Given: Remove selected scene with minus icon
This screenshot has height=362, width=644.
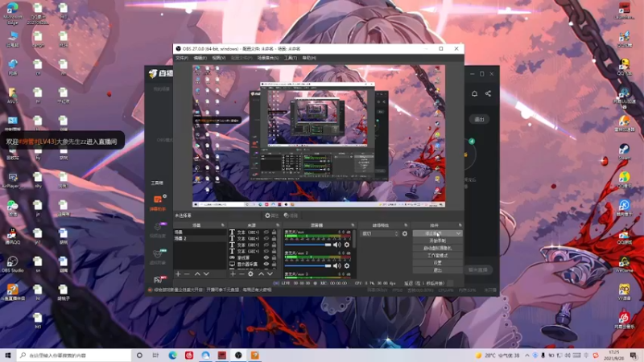Looking at the screenshot, I should click(x=187, y=274).
